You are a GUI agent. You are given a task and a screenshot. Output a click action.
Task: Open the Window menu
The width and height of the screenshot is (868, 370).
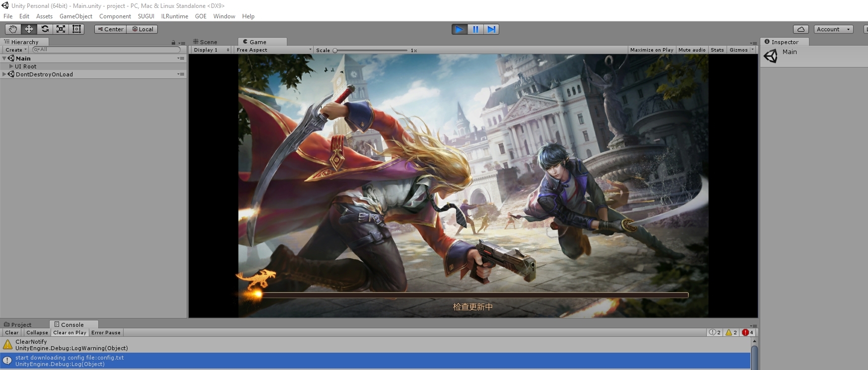click(224, 16)
